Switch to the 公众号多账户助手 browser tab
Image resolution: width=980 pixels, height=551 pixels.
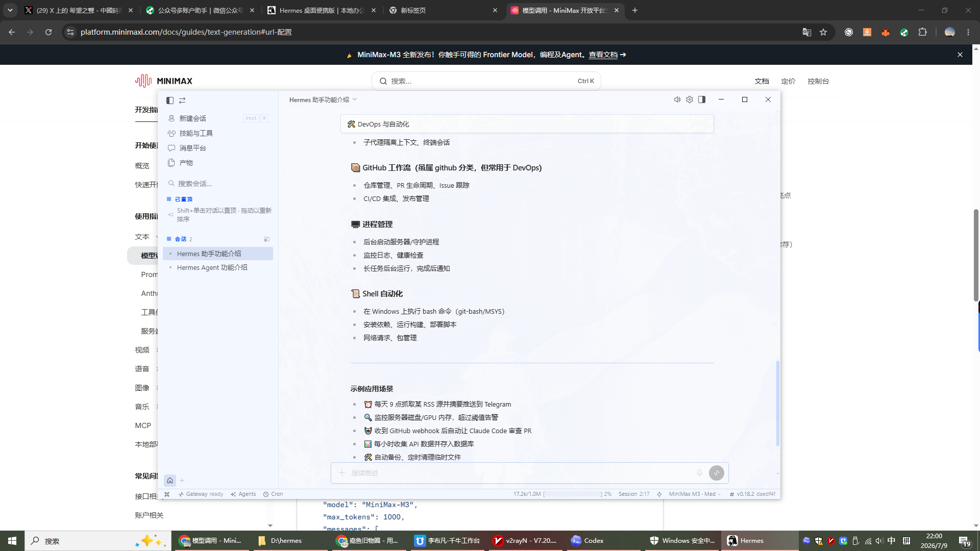(200, 10)
